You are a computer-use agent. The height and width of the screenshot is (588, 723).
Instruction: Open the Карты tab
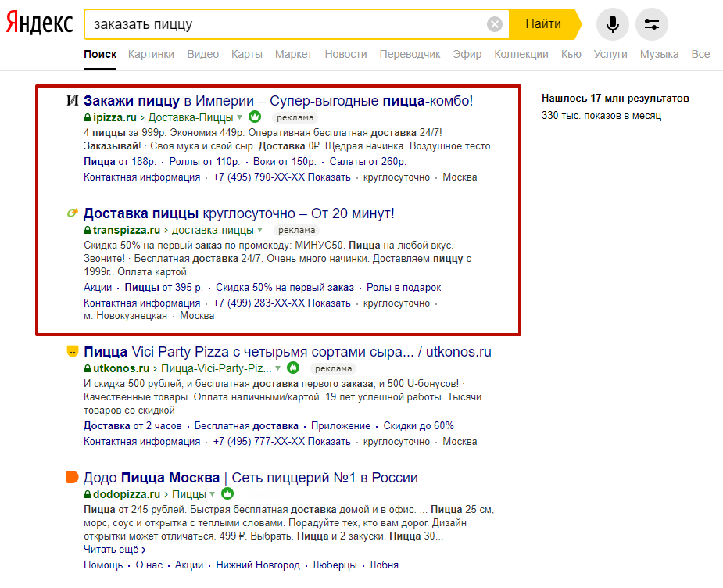pyautogui.click(x=247, y=55)
